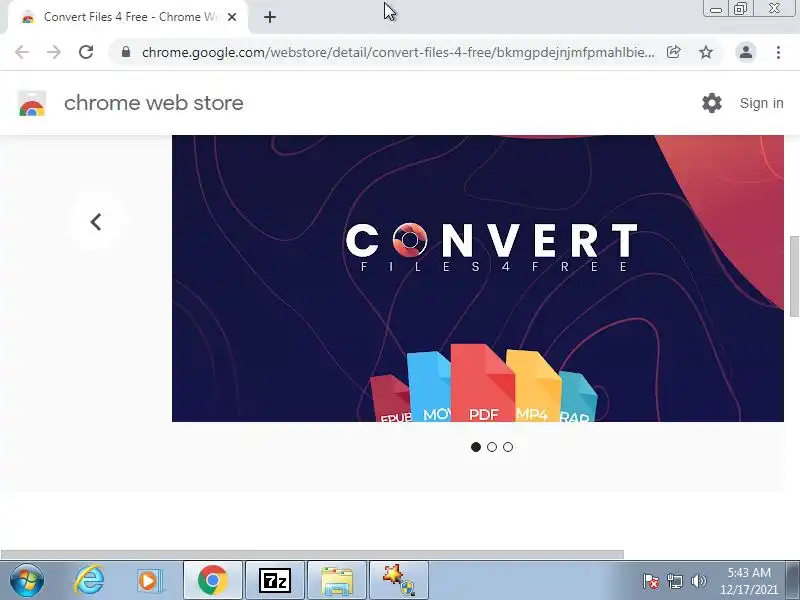This screenshot has width=800, height=600.
Task: Open the Windows Start menu
Action: pyautogui.click(x=27, y=580)
